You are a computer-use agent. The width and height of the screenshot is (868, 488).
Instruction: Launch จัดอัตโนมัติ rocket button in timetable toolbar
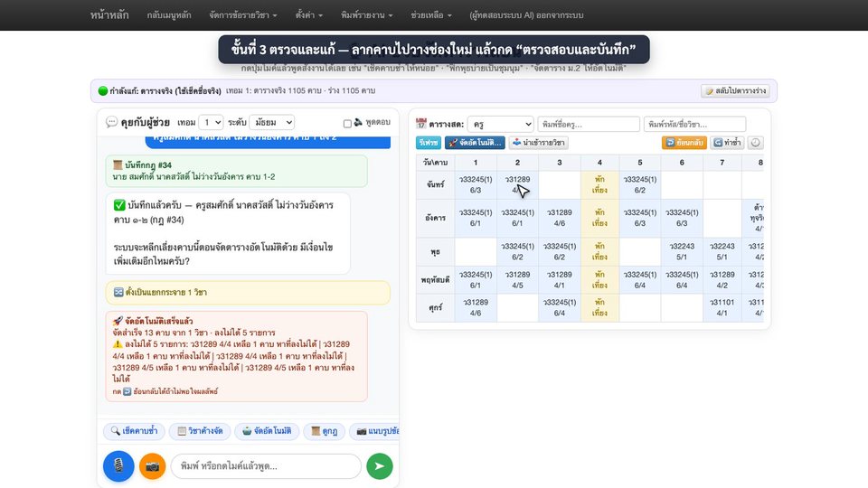coord(475,142)
